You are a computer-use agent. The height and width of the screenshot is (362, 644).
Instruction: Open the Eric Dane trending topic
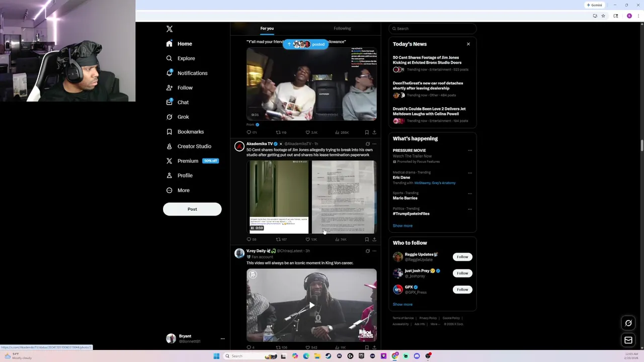401,177
